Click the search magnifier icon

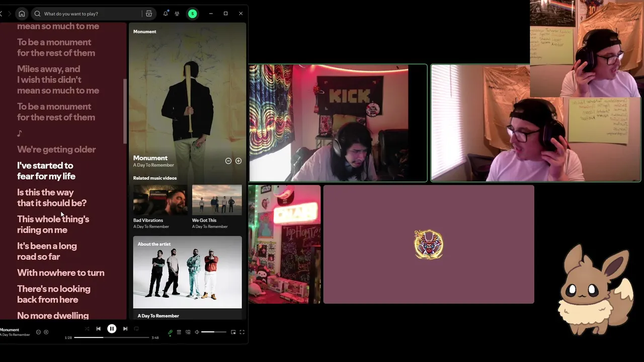37,14
